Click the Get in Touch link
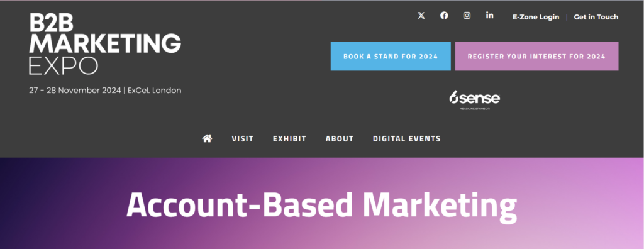This screenshot has width=644, height=249. (596, 17)
